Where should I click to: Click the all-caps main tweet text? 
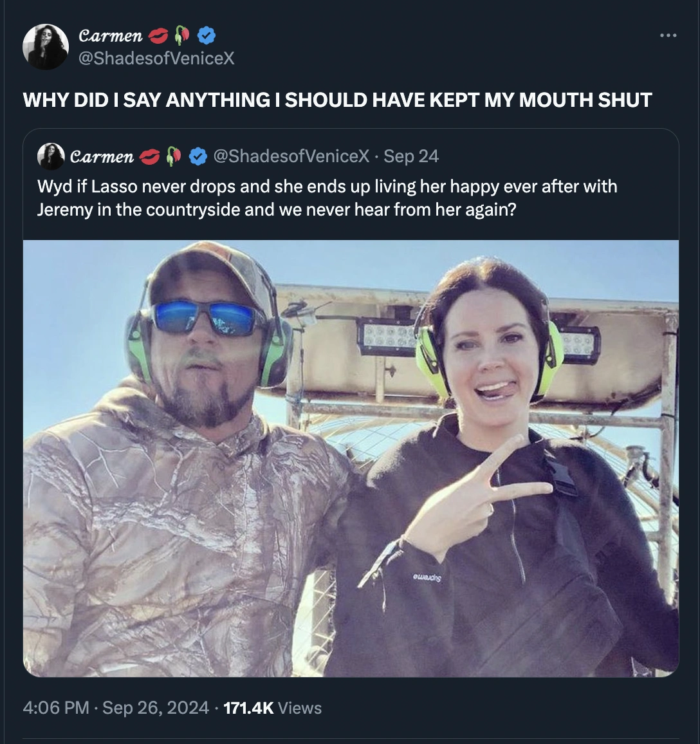click(337, 100)
